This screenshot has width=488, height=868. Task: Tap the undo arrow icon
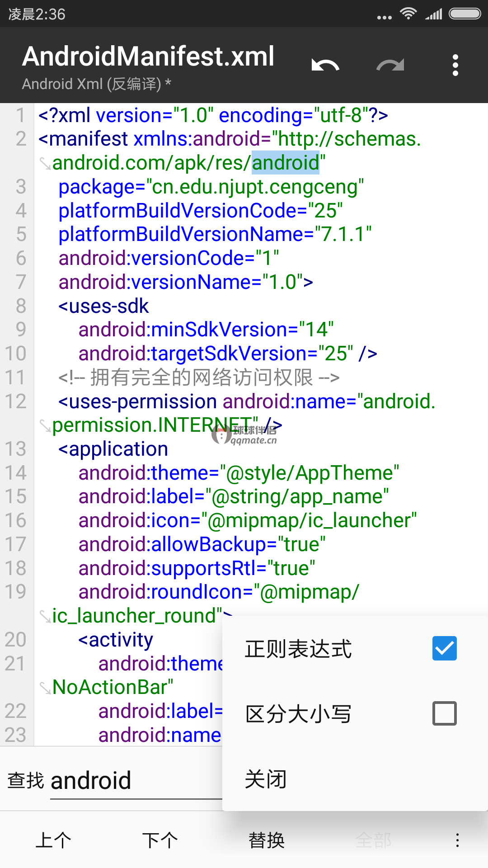point(325,66)
